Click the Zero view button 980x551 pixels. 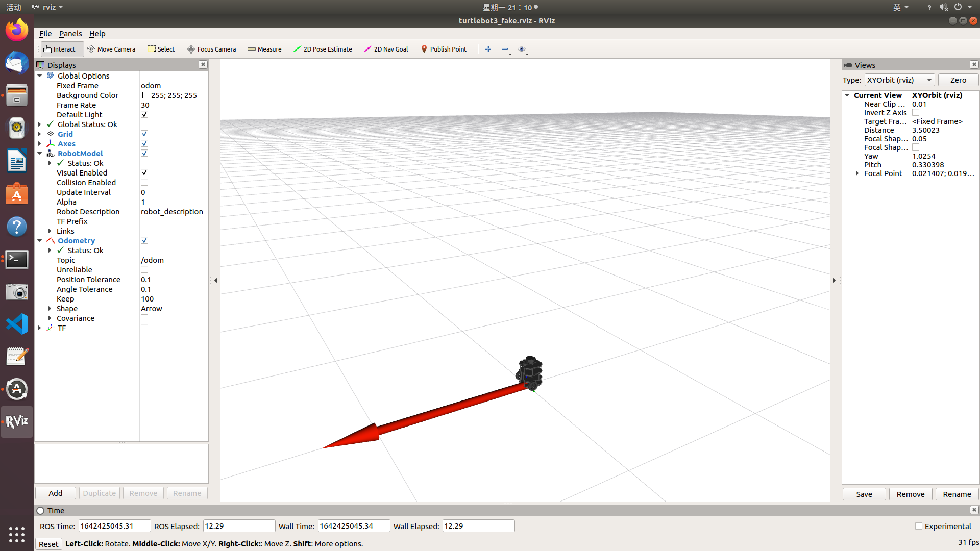pos(958,80)
